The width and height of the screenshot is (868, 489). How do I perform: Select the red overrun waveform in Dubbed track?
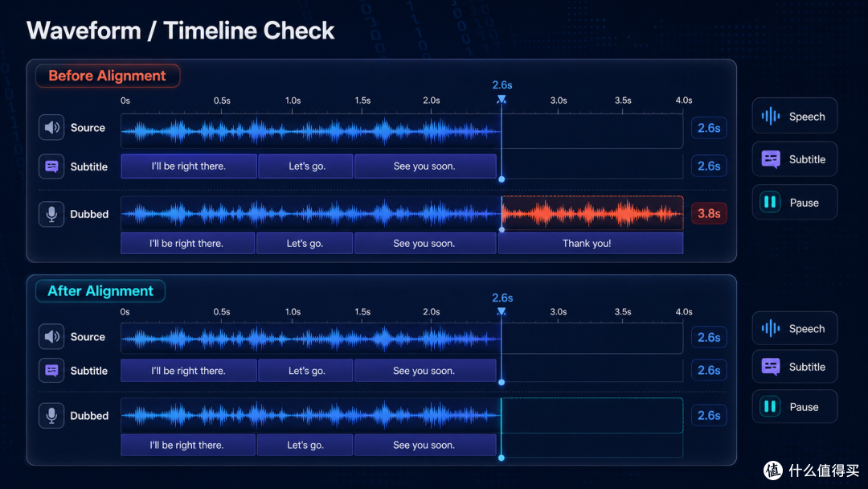(x=592, y=213)
